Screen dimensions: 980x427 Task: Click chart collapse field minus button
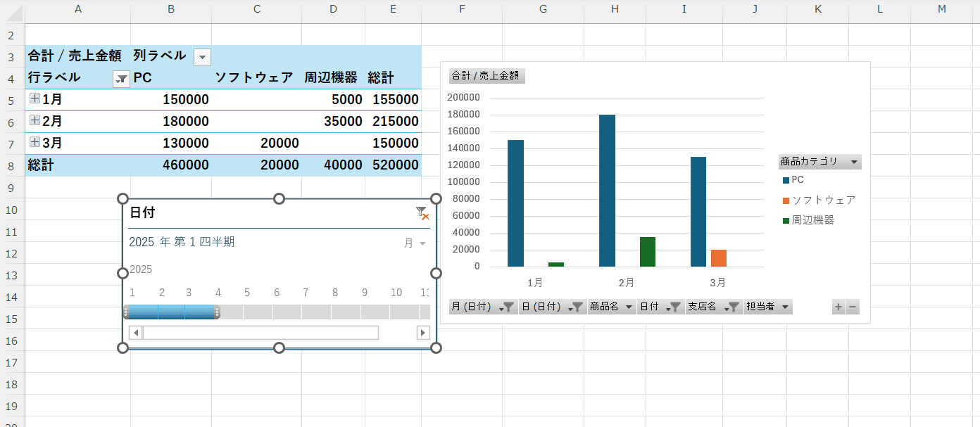click(853, 307)
